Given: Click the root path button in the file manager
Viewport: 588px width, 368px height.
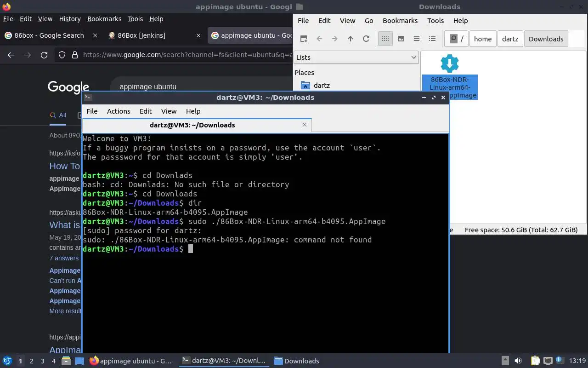Looking at the screenshot, I should point(457,39).
